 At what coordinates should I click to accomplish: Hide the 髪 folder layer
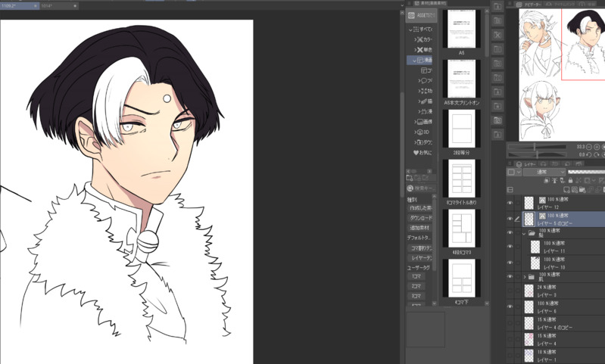[x=510, y=233]
